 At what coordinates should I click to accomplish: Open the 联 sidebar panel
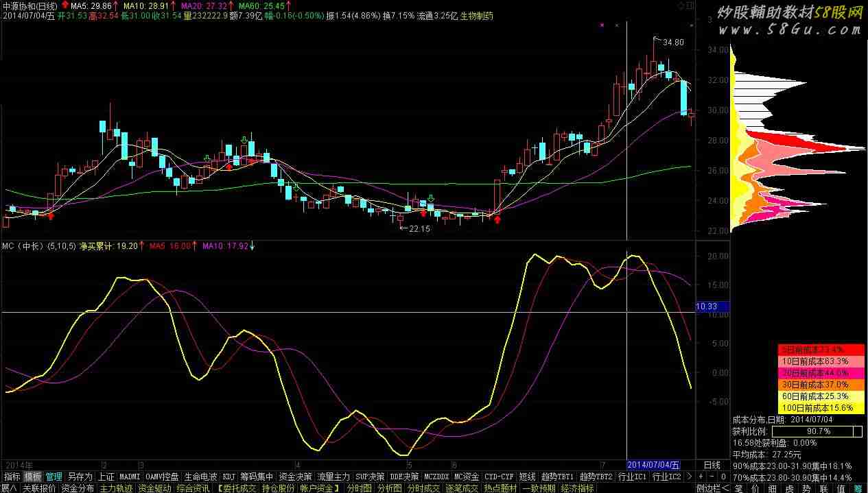824,488
